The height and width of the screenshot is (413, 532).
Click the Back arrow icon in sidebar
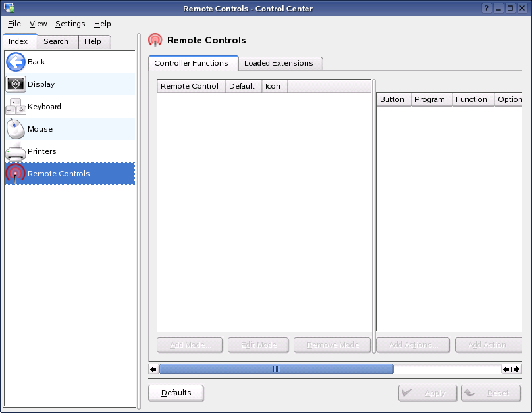click(x=16, y=62)
